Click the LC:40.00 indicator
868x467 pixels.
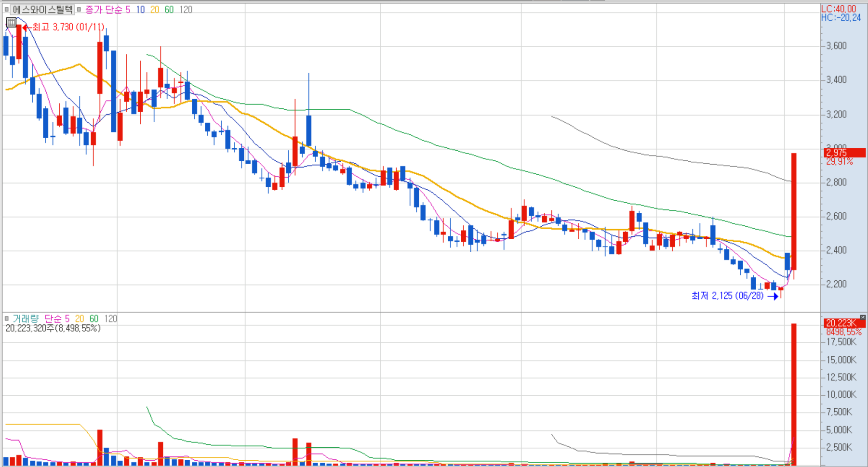tap(839, 9)
